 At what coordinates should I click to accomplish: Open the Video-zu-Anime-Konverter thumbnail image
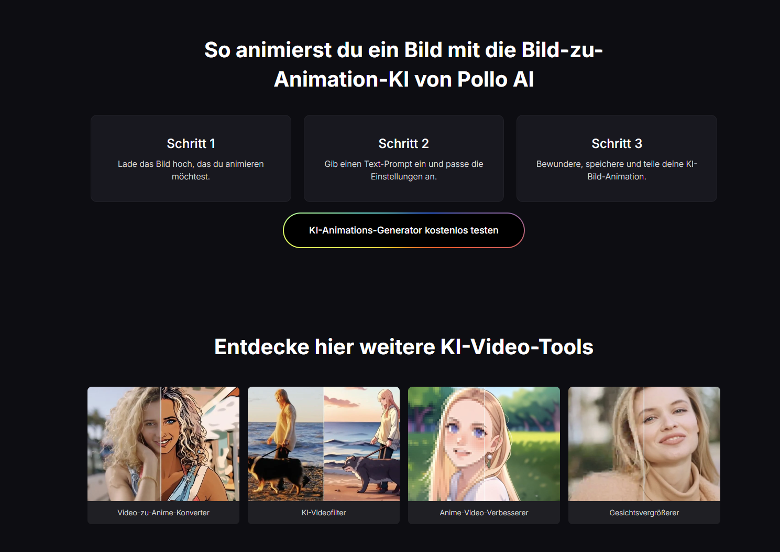tap(163, 444)
